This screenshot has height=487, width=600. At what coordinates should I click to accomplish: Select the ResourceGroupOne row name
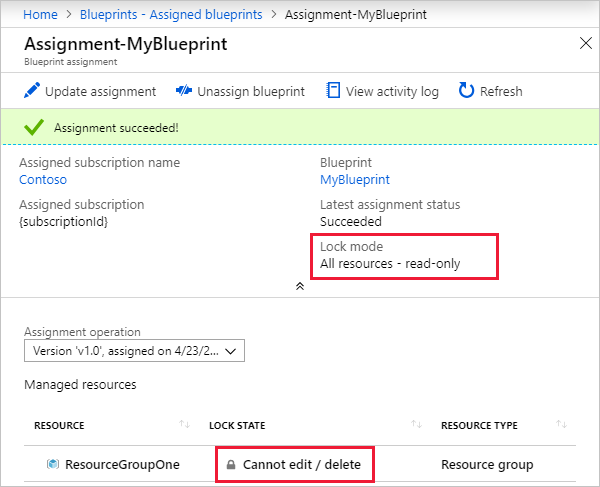click(x=107, y=465)
